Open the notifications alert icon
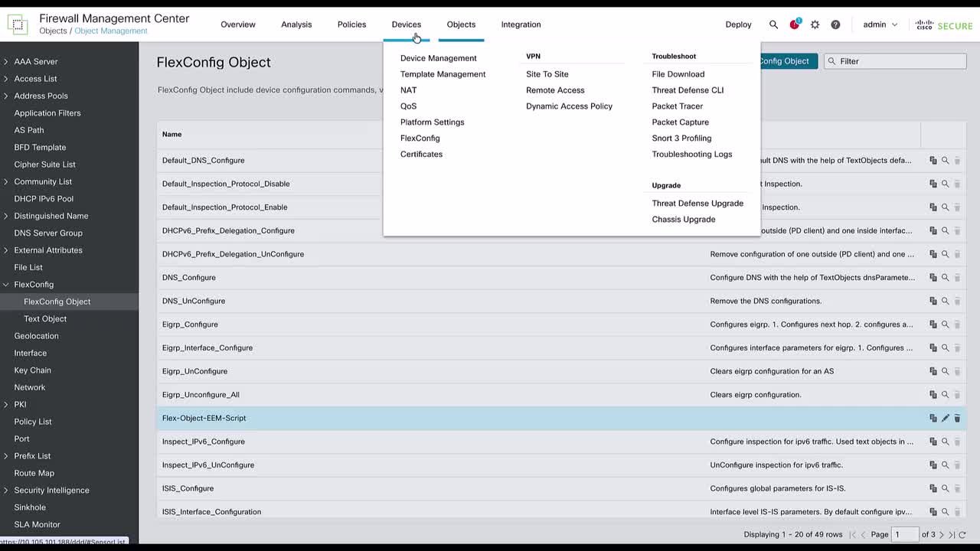This screenshot has height=551, width=980. [795, 24]
